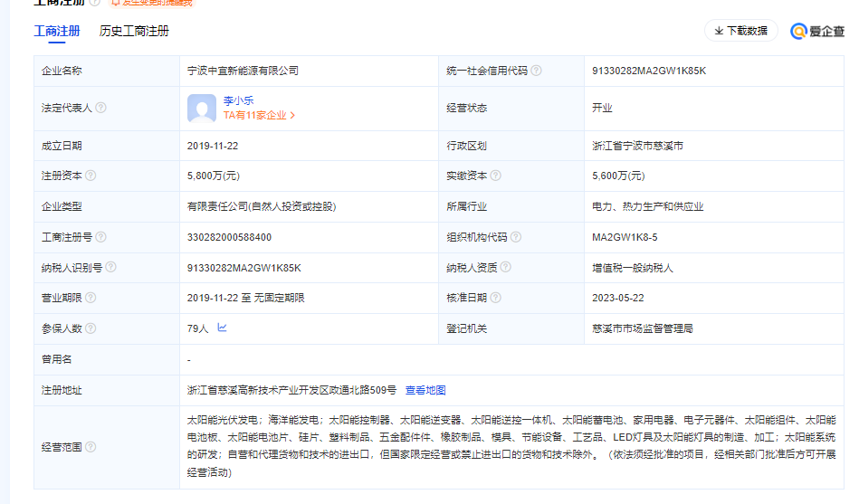Click the 下载数据 button

[740, 31]
